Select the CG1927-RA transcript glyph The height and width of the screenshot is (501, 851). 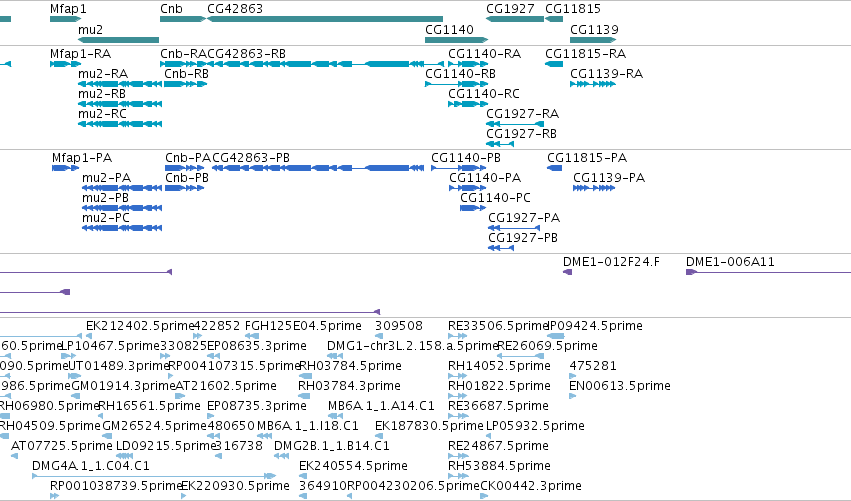(515, 124)
